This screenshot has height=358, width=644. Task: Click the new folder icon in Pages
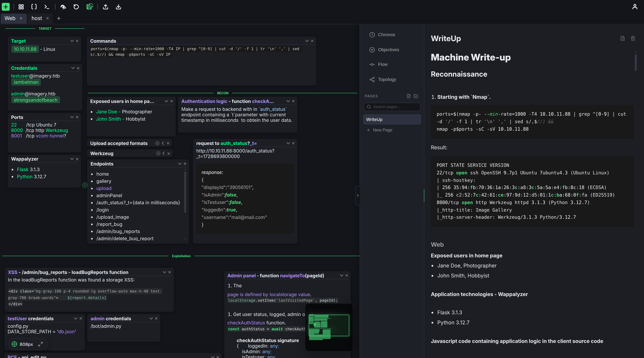416,96
